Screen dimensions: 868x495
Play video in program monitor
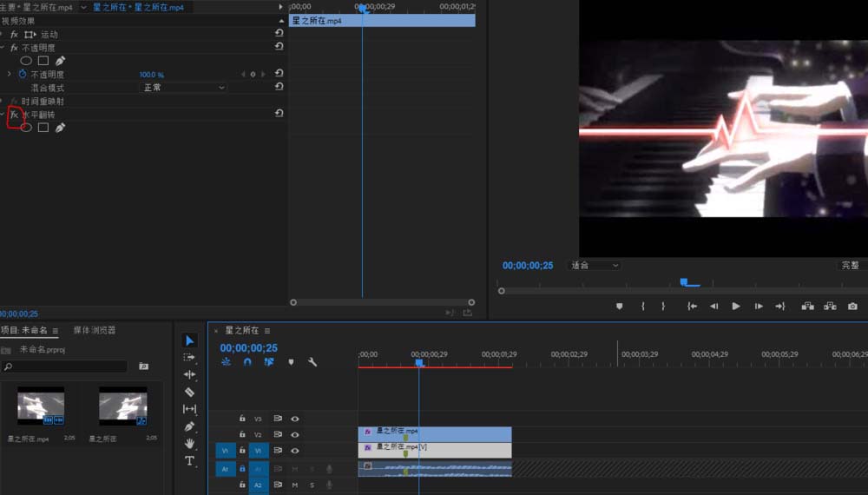(736, 307)
